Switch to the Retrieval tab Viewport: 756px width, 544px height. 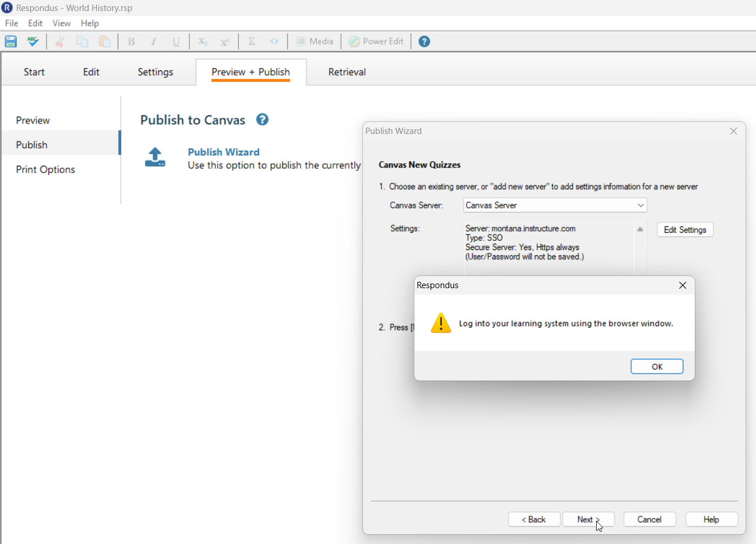pyautogui.click(x=346, y=72)
